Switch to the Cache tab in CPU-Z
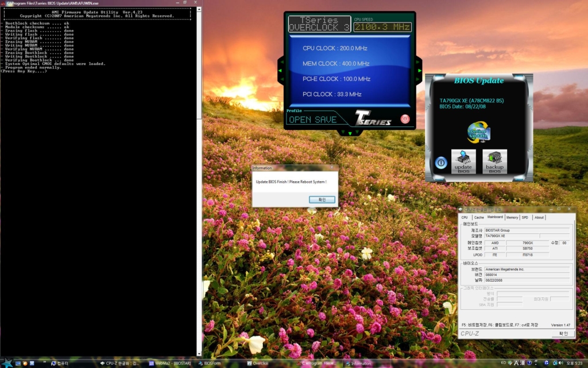Image resolution: width=588 pixels, height=368 pixels. pos(478,217)
